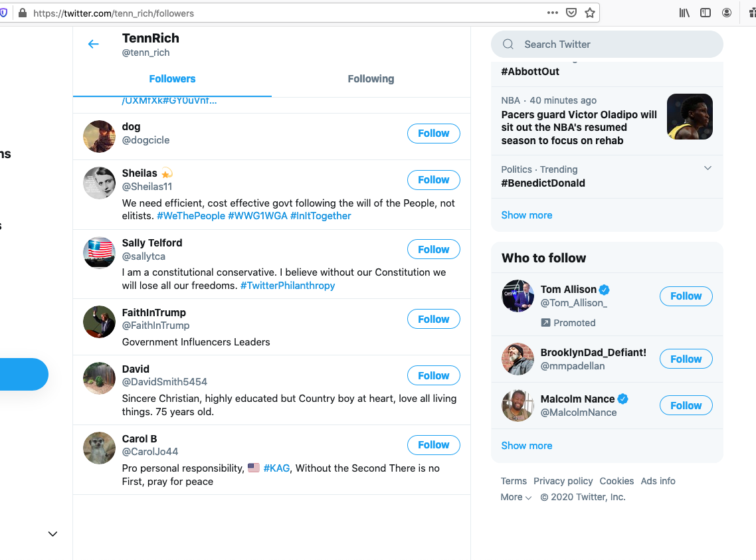Toggle the Firefox sidebar view icon
Screen dimensions: 756x560
tap(706, 13)
